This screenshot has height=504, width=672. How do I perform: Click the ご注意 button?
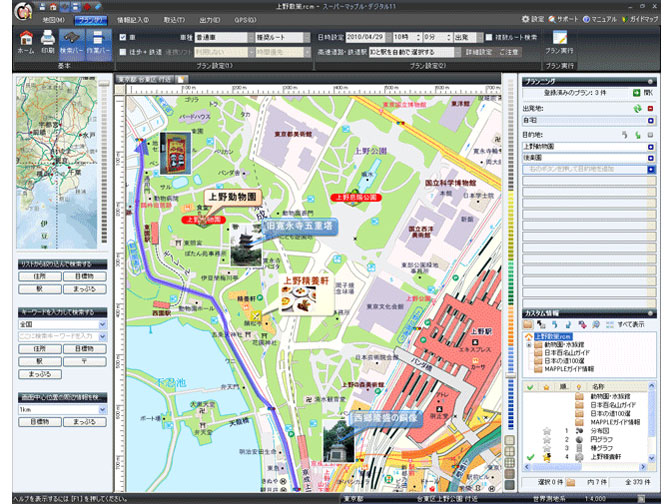(x=509, y=52)
